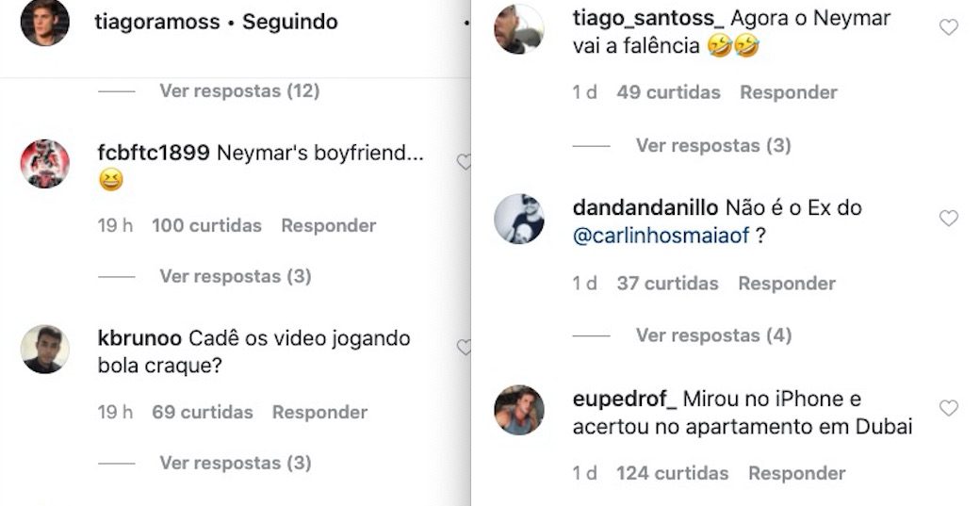View the 124 curtidas likes list
The image size is (980, 506).
point(673,474)
